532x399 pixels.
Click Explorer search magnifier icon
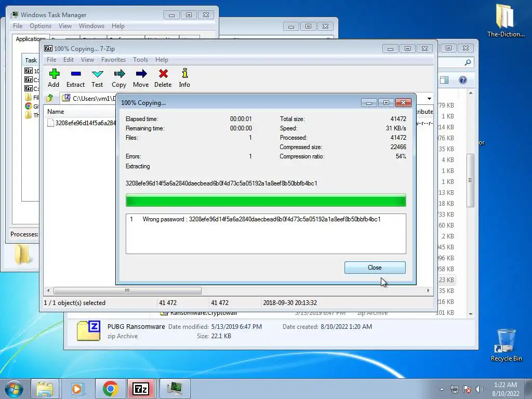tap(468, 62)
